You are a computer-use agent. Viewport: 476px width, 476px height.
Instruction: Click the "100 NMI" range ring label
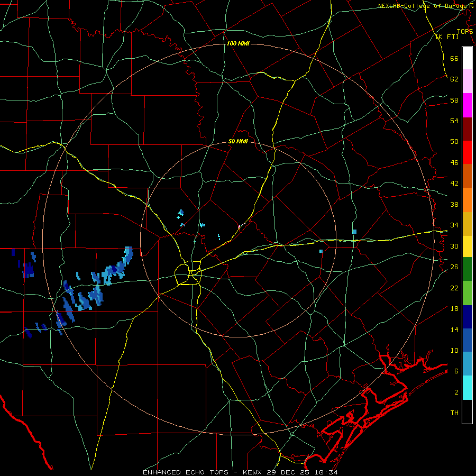coord(238,43)
